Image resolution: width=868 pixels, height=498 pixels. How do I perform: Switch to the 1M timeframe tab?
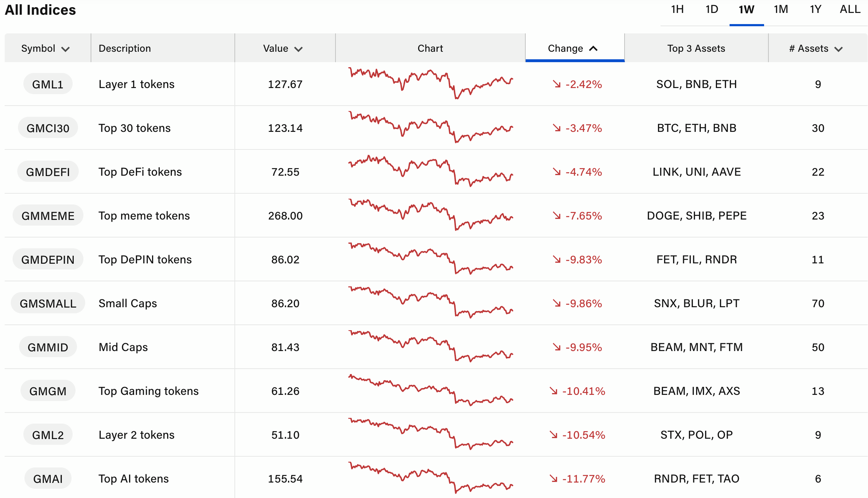(781, 10)
